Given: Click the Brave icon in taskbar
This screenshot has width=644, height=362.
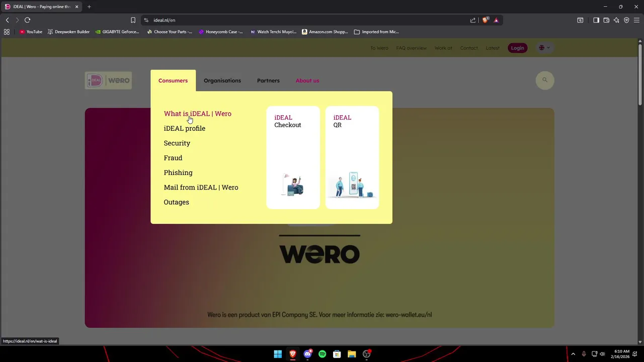Looking at the screenshot, I should click(292, 354).
